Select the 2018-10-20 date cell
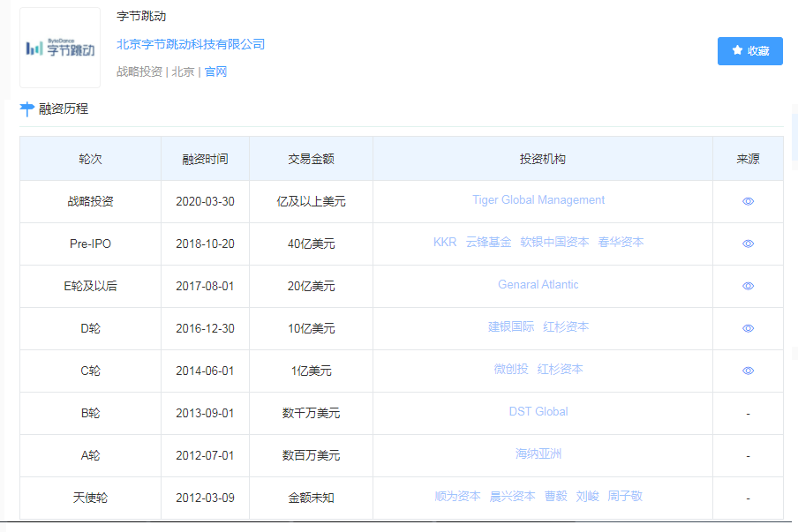The width and height of the screenshot is (798, 532). [205, 244]
